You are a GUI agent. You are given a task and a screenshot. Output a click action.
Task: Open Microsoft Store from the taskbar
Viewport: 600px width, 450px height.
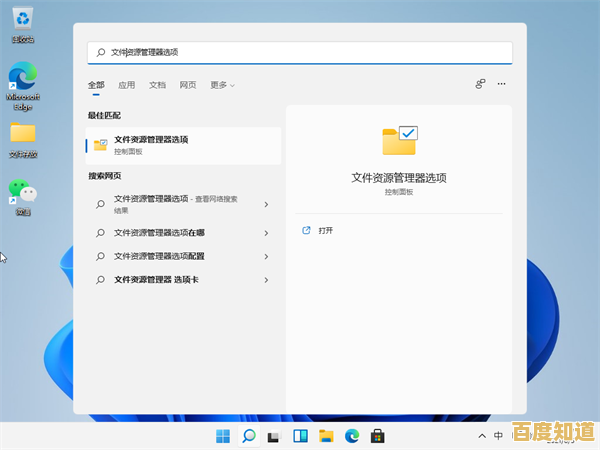pos(378,436)
